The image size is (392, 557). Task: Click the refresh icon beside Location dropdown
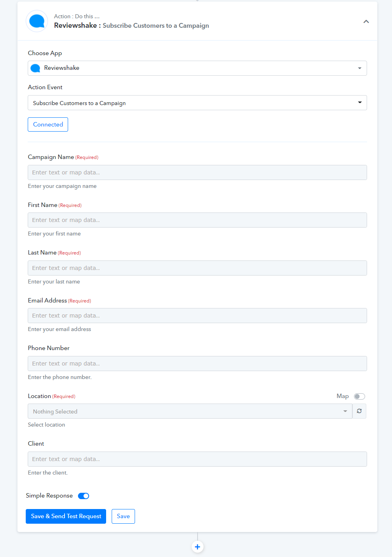point(359,411)
